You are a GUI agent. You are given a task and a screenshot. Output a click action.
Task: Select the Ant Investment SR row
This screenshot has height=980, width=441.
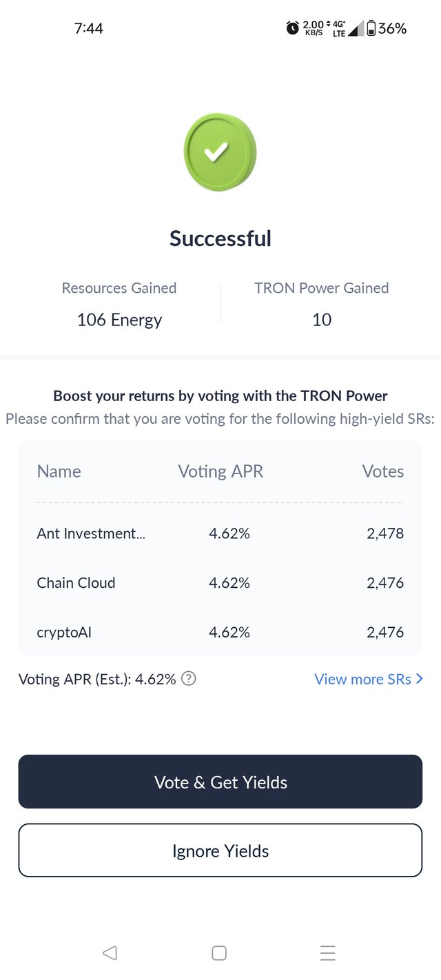coord(220,533)
